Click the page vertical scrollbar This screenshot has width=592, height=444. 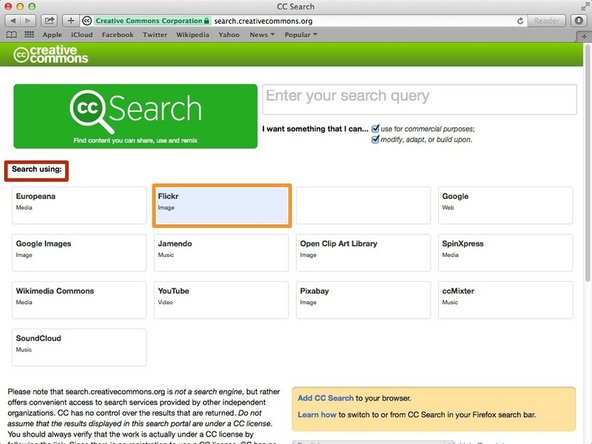(587, 162)
